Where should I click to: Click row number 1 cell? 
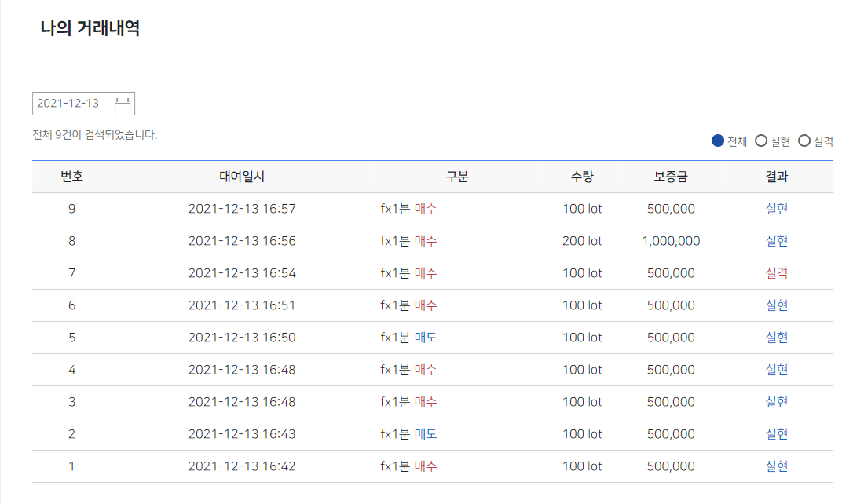point(71,466)
